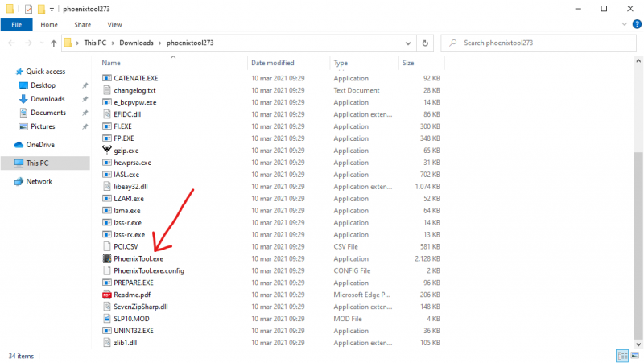Image resolution: width=644 pixels, height=363 pixels.
Task: Switch to large icons view layout
Action: pyautogui.click(x=635, y=356)
